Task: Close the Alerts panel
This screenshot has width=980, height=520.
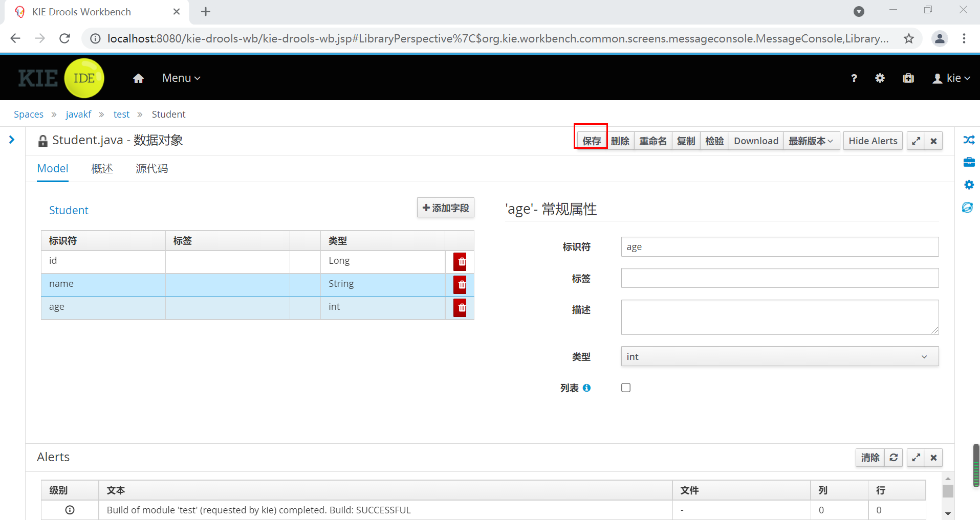Action: pos(933,458)
